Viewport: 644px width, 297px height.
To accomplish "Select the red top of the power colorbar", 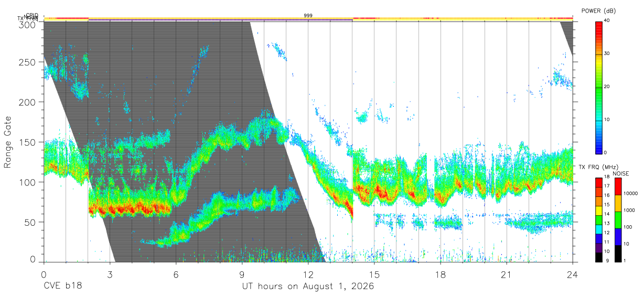I will [599, 26].
